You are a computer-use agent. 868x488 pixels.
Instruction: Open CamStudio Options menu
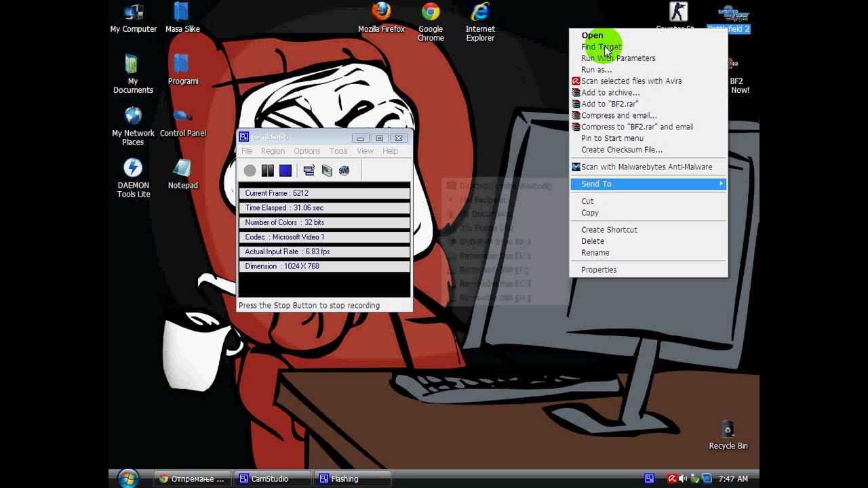[x=307, y=151]
